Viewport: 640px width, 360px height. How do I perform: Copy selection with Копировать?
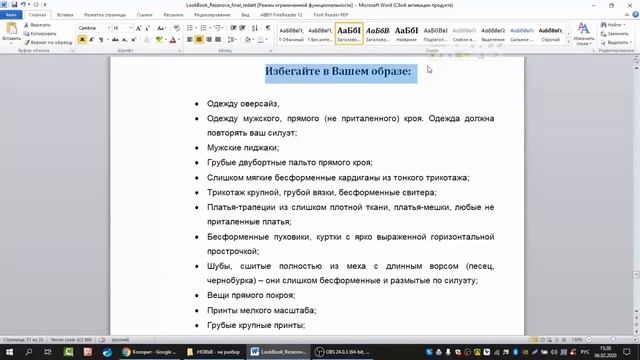tap(40, 33)
